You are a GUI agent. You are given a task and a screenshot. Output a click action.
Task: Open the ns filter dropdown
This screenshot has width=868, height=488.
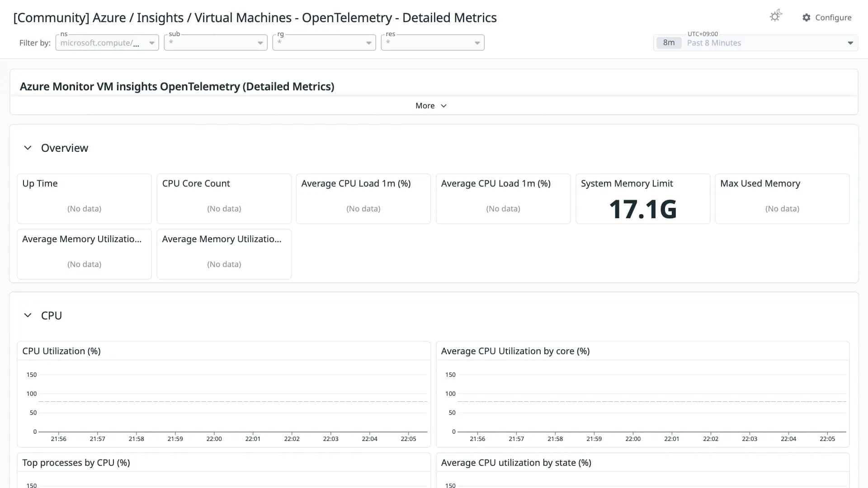pyautogui.click(x=107, y=43)
